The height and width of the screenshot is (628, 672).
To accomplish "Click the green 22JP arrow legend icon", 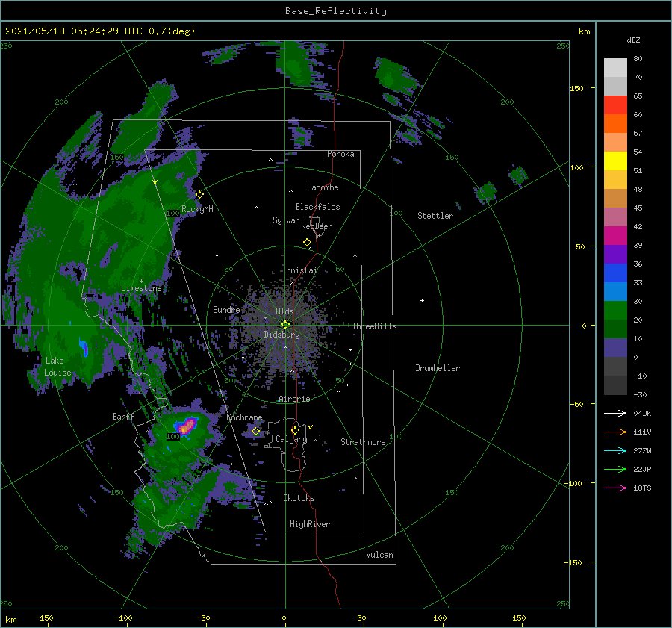I will [x=615, y=470].
